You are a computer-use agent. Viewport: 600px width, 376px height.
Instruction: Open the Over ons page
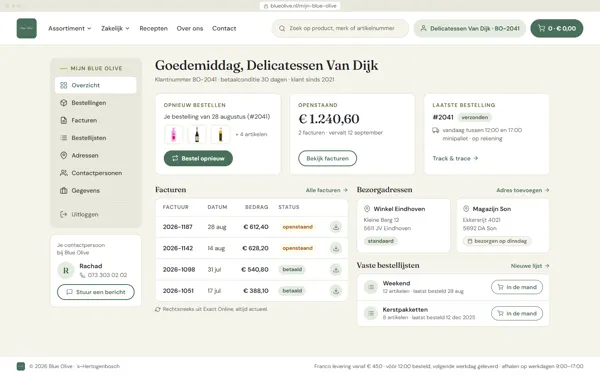(x=190, y=28)
